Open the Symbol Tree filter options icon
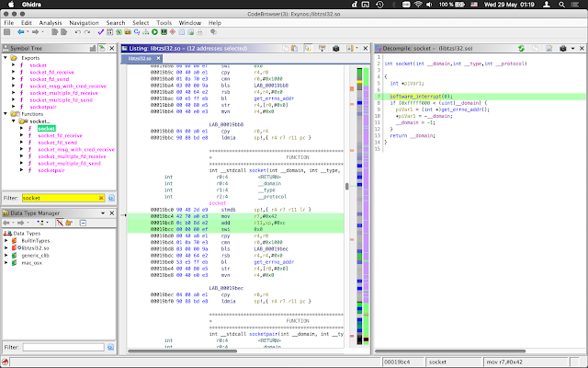588x368 pixels. [111, 198]
